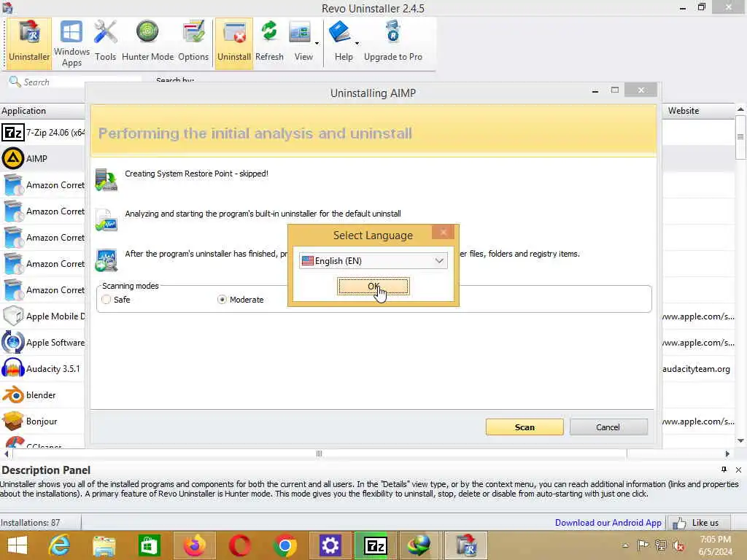The height and width of the screenshot is (560, 747).
Task: Pin the Description Panel
Action: pos(724,470)
